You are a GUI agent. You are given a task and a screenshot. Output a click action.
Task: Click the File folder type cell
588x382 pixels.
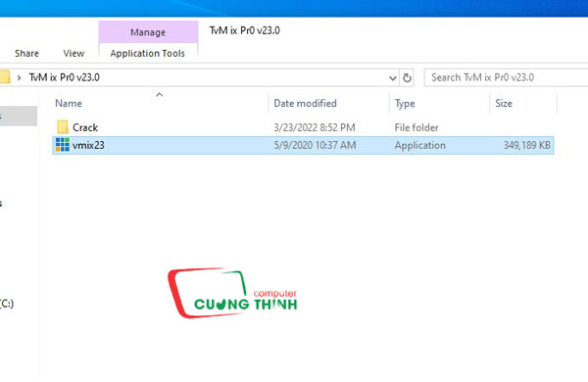(x=416, y=127)
